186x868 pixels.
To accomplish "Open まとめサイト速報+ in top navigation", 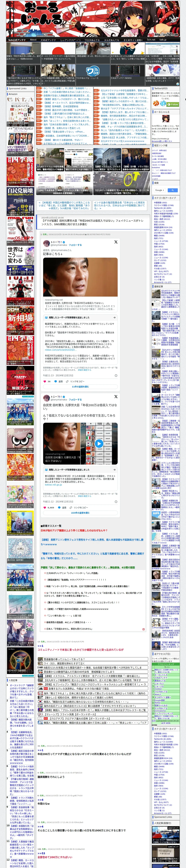I will [133, 40].
